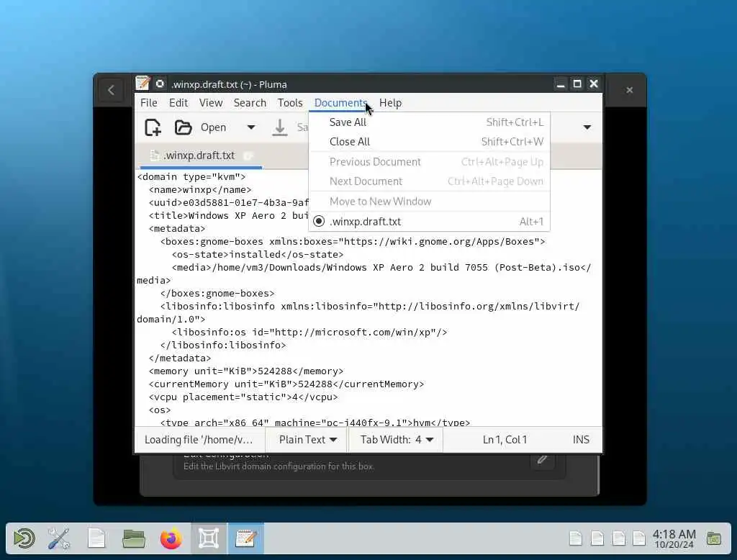Close the open Documents menu via its title
Screen dimensions: 737x560
[340, 103]
